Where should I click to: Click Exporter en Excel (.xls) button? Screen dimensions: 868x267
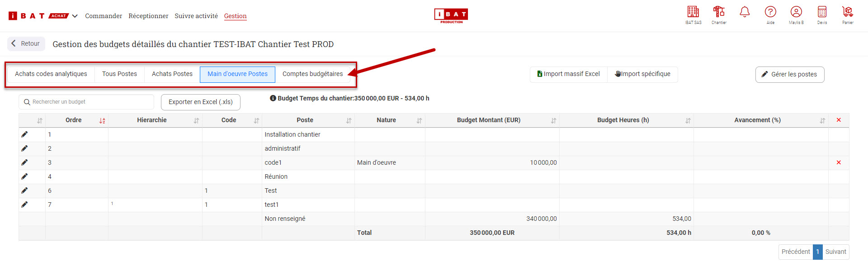click(200, 102)
